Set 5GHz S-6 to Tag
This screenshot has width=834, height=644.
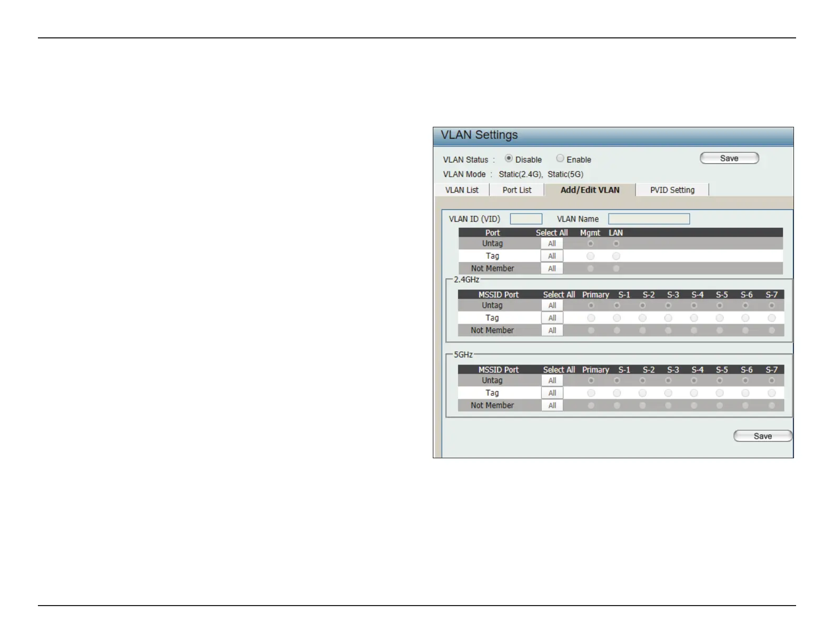[746, 393]
